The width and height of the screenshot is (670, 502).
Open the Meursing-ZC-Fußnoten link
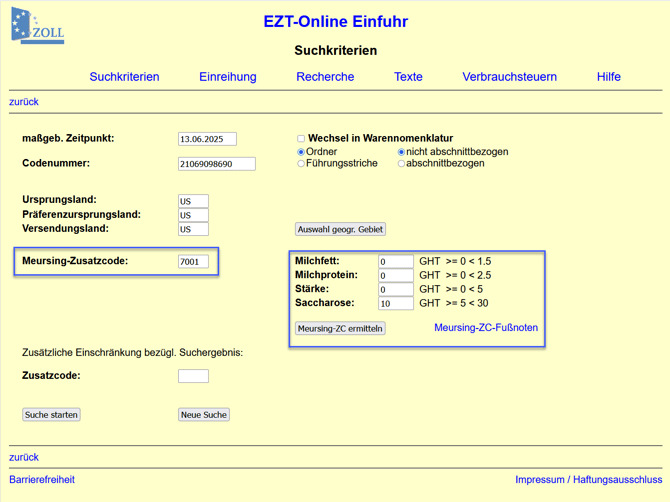point(486,328)
